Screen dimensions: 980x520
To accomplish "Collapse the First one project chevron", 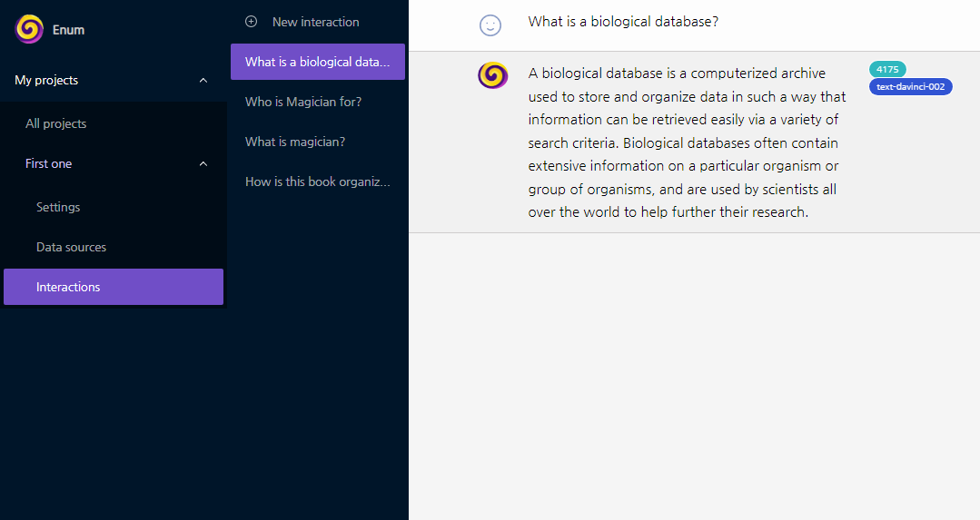I will [x=203, y=164].
